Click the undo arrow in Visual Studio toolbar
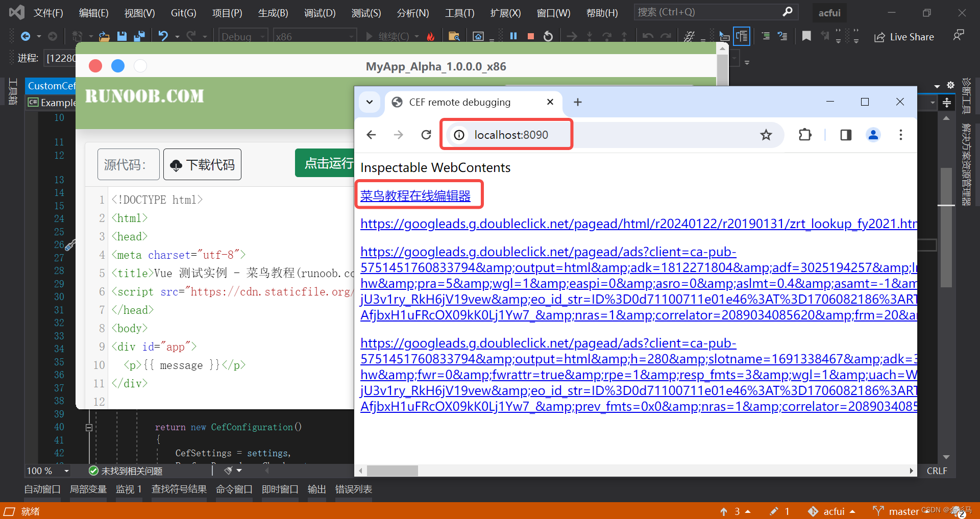The height and width of the screenshot is (519, 980). coord(163,36)
